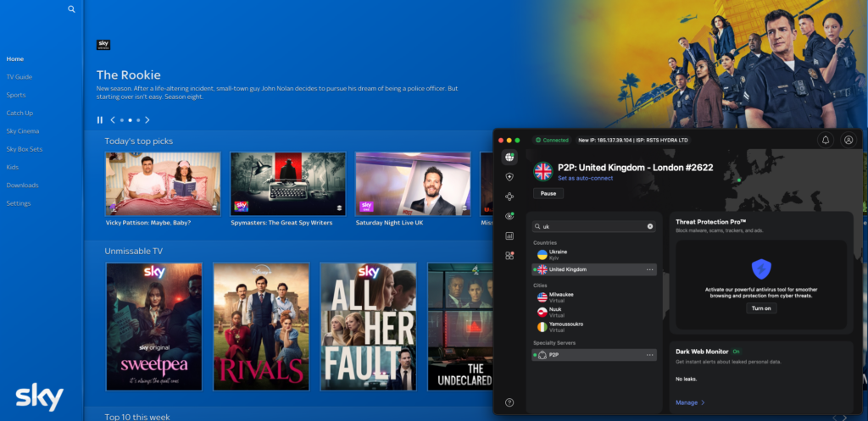This screenshot has height=421, width=868.
Task: Go to Home in Sky sidebar
Action: click(x=15, y=58)
